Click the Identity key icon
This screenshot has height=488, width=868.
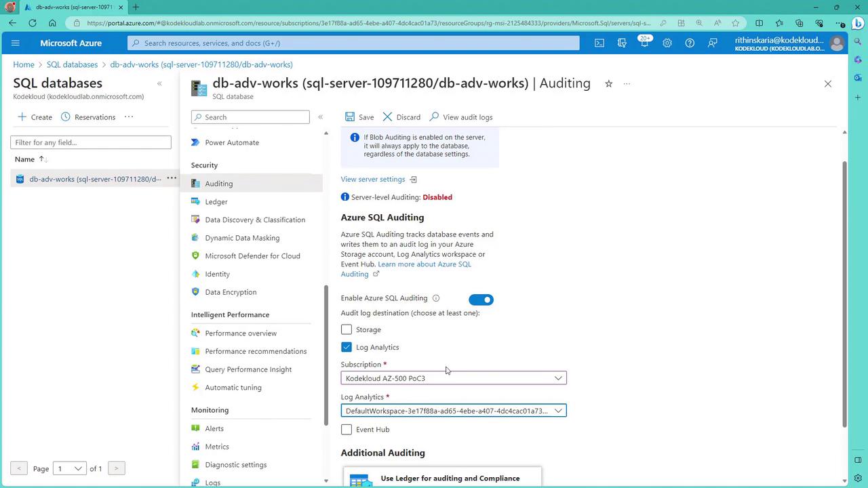(x=195, y=274)
